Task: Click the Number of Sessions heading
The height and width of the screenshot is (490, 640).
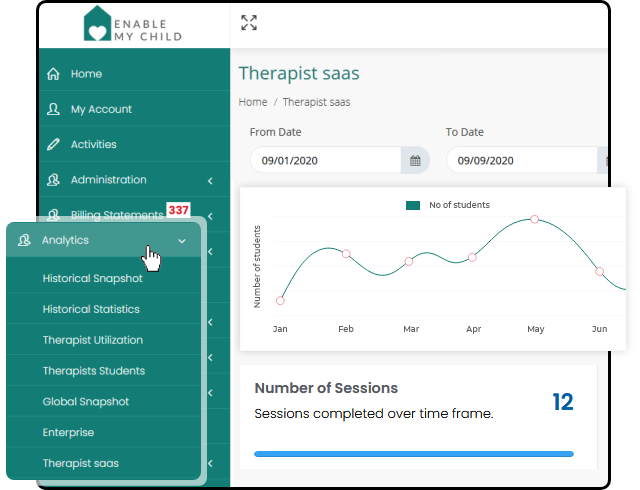Action: [326, 388]
